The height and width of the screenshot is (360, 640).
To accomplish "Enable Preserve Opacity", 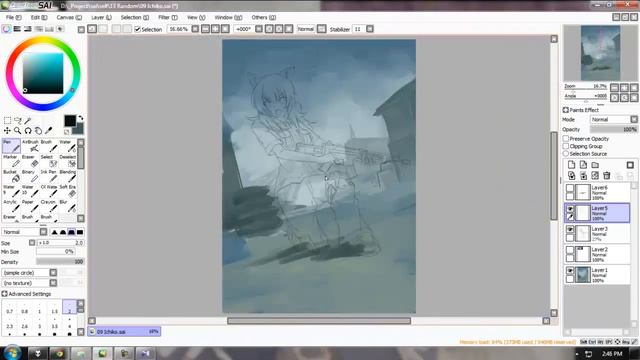I will 566,139.
